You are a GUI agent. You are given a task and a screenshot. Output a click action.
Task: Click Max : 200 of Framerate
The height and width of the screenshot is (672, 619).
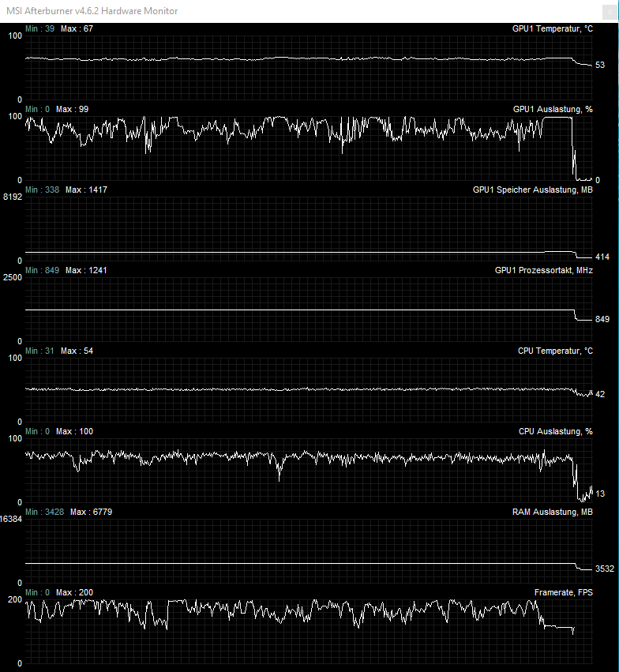[74, 593]
